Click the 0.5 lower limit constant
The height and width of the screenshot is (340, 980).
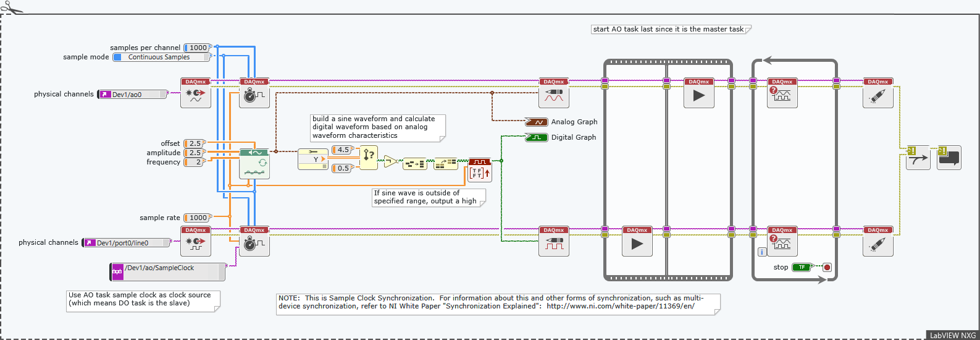(x=343, y=168)
